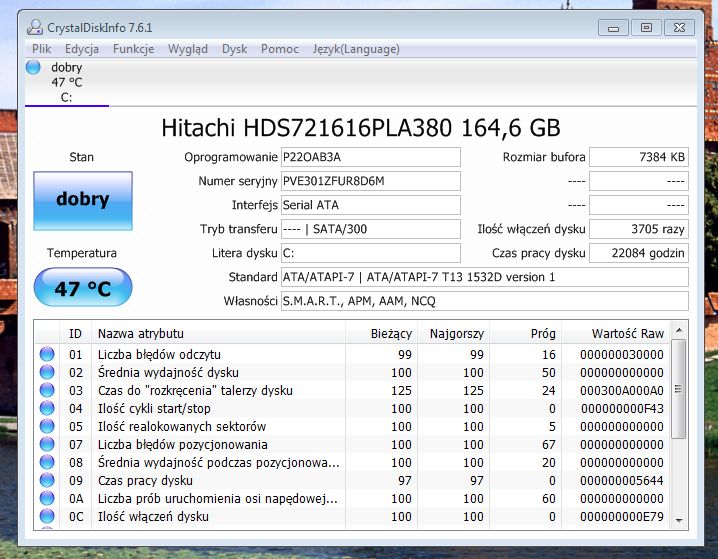Screen dimensions: 718x559
Task: Select the row Czas do "rozkręcenia" talerzy dysku
Action: point(353,391)
